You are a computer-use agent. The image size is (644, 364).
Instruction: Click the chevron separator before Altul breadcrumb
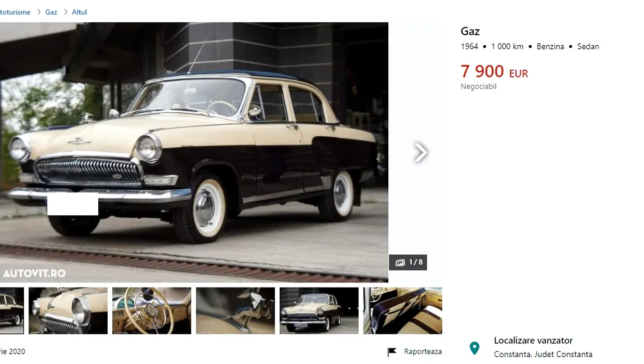coord(65,12)
